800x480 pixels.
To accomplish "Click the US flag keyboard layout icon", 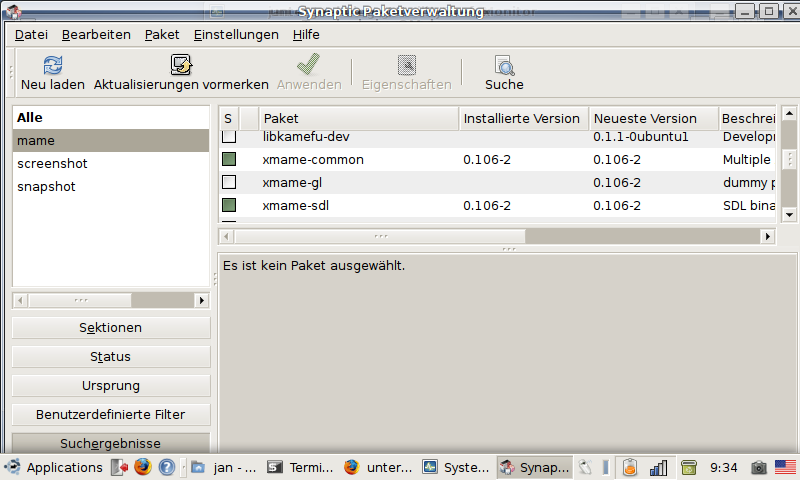I will click(x=785, y=467).
